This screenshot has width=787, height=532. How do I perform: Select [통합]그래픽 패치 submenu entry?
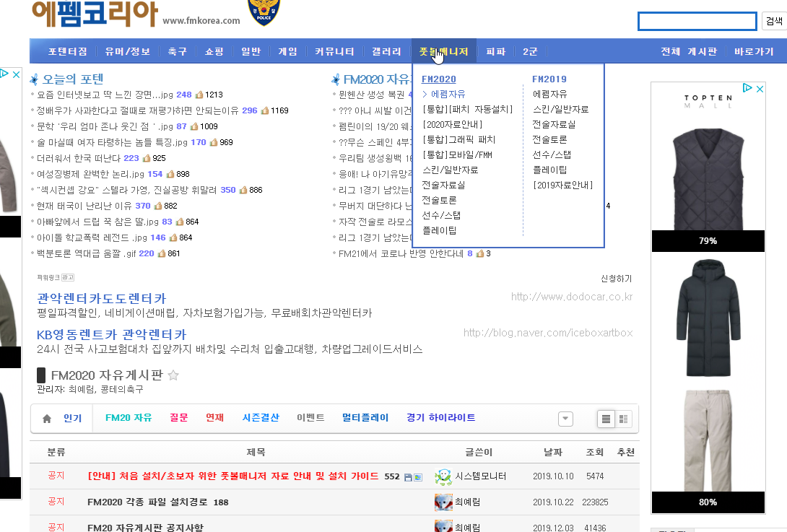tap(458, 139)
